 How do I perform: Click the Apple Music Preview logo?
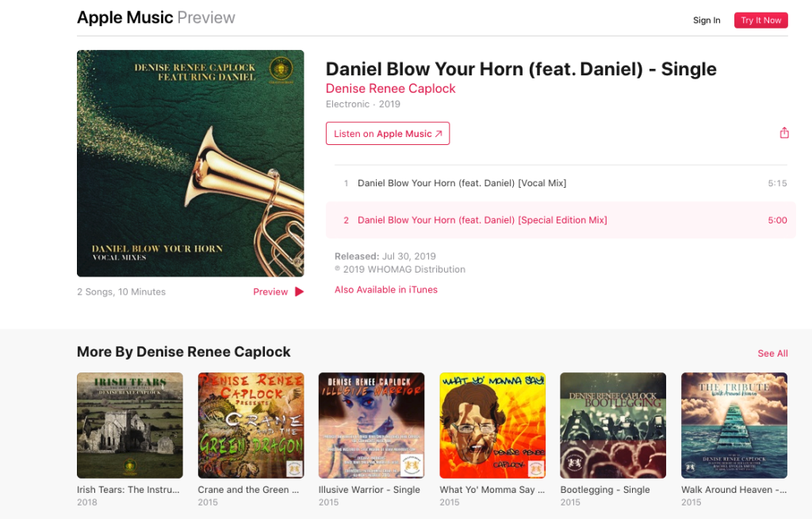(156, 17)
